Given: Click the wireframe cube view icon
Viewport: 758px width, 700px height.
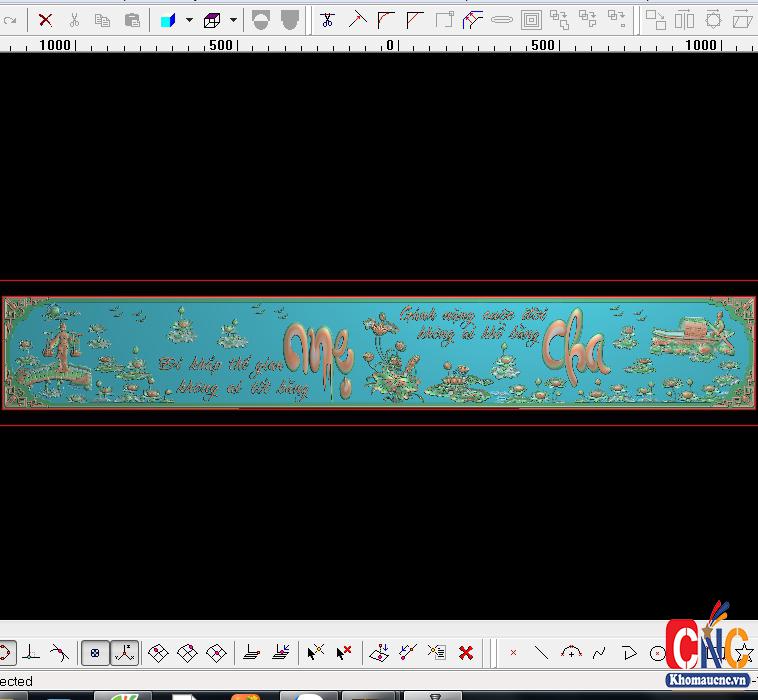Looking at the screenshot, I should [212, 19].
